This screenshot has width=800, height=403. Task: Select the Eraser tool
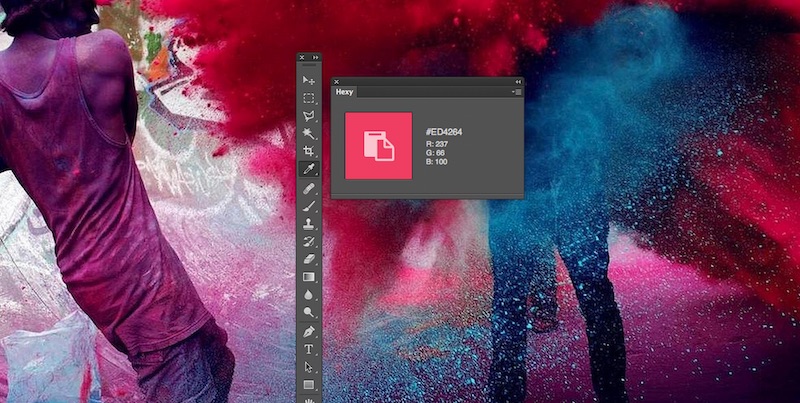click(x=309, y=259)
